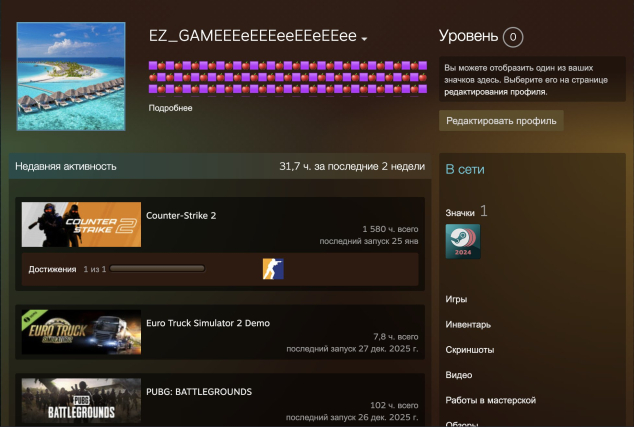Screen dimensions: 634x427
Task: Click the Euro Truck Simulator 2 Demo title
Action: point(208,323)
